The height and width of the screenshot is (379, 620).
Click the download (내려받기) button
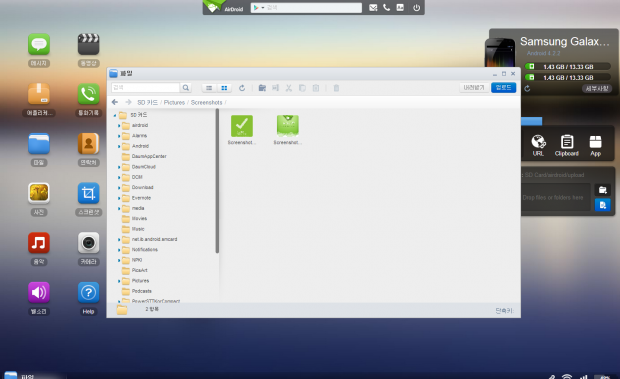(474, 87)
